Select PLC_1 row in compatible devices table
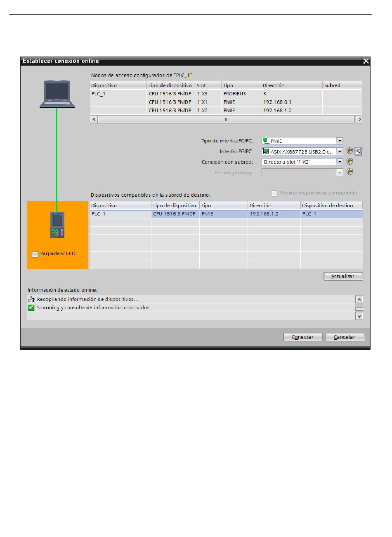 pyautogui.click(x=226, y=214)
